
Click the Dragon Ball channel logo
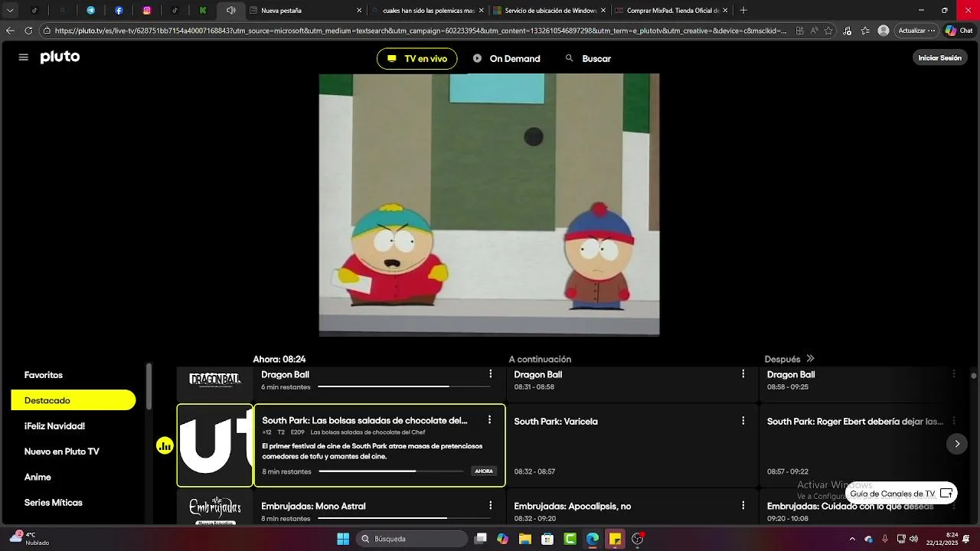pos(215,380)
